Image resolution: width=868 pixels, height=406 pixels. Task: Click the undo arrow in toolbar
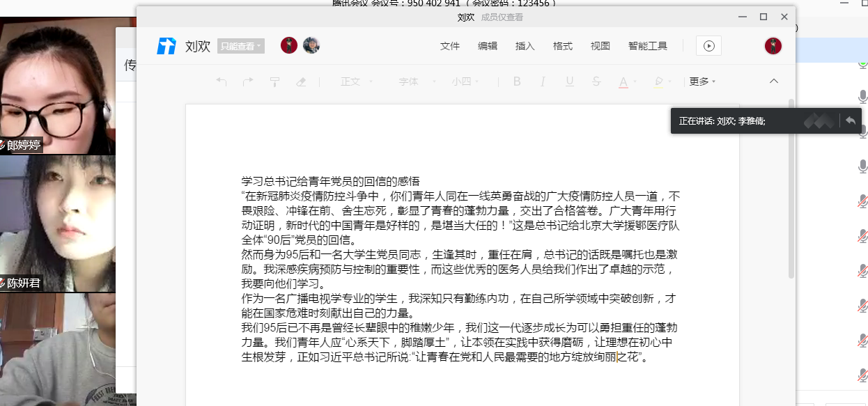(x=222, y=81)
